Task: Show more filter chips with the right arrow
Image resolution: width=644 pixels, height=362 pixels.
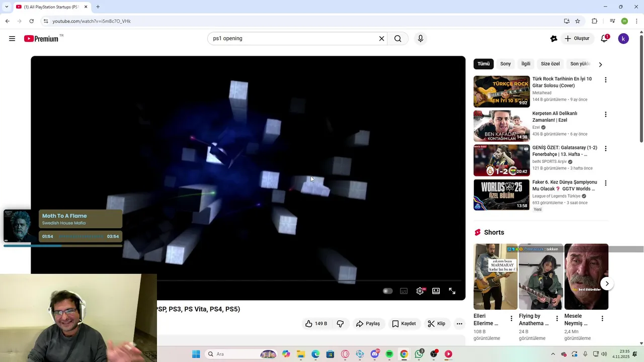Action: point(600,64)
